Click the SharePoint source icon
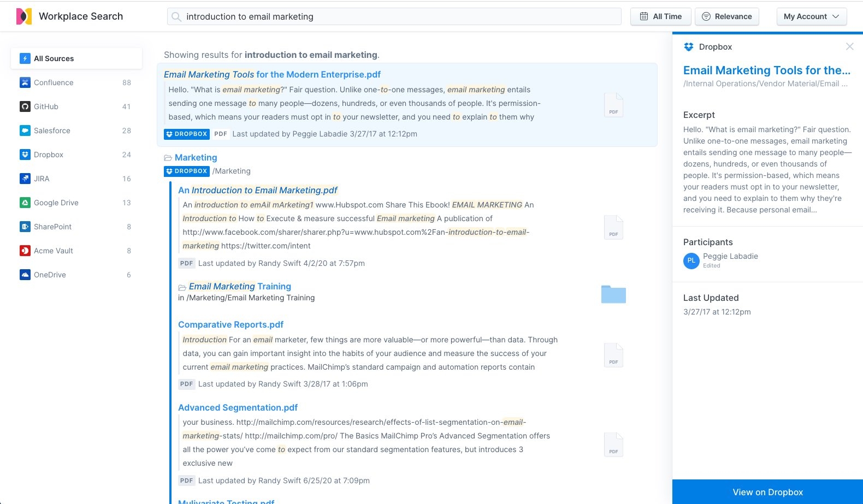Screen dimensions: 863x504 pyautogui.click(x=25, y=227)
